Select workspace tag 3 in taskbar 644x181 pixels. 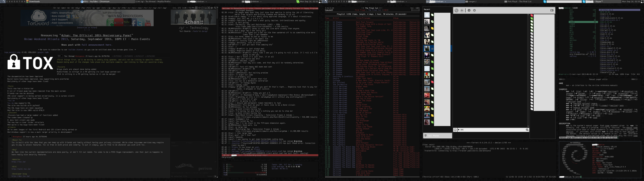tap(9, 2)
